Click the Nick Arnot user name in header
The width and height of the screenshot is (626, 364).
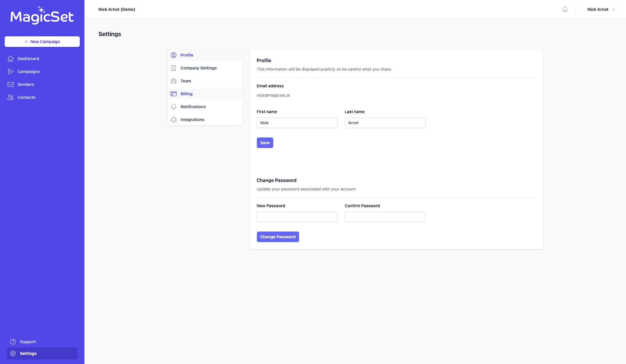[x=598, y=9]
